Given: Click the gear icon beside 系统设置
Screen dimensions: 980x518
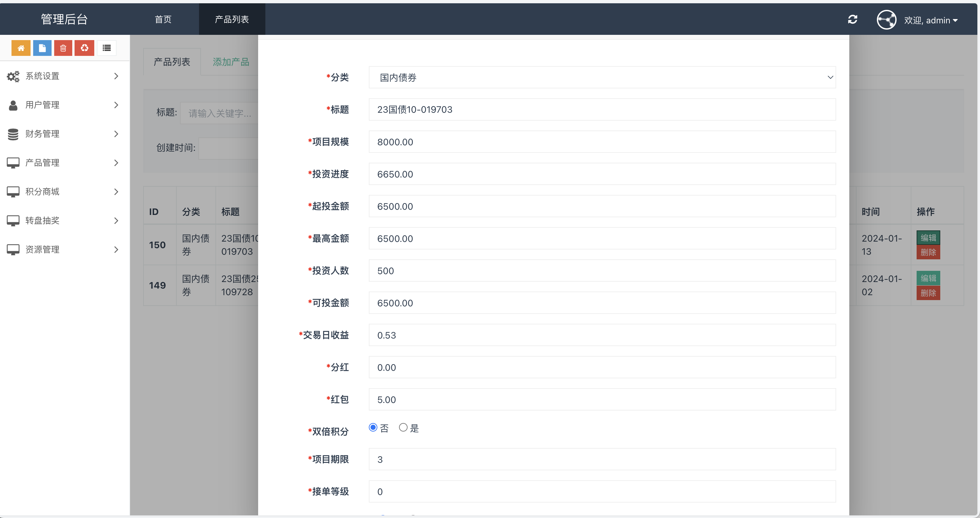Looking at the screenshot, I should click(13, 76).
